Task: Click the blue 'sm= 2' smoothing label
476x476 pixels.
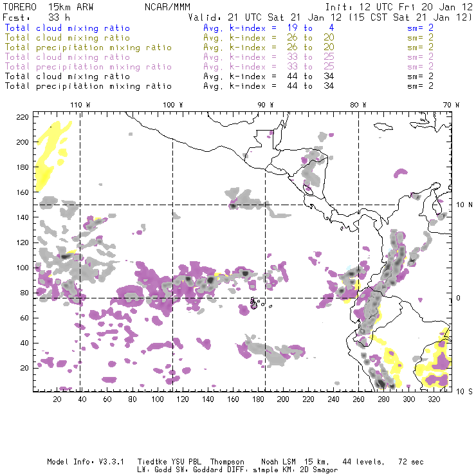Action: [x=420, y=28]
